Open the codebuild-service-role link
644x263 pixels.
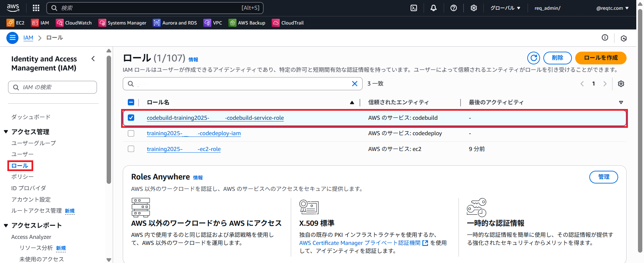(x=215, y=118)
